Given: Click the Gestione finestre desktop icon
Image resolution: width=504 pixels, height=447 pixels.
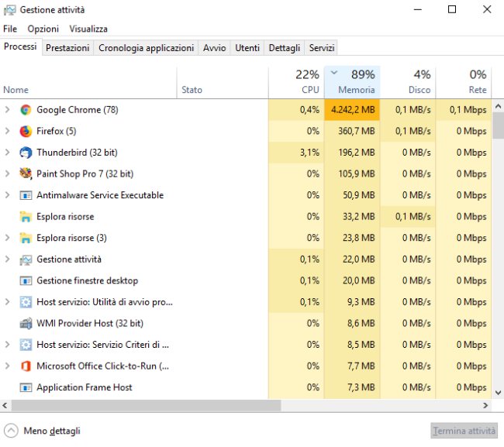Looking at the screenshot, I should [x=26, y=280].
